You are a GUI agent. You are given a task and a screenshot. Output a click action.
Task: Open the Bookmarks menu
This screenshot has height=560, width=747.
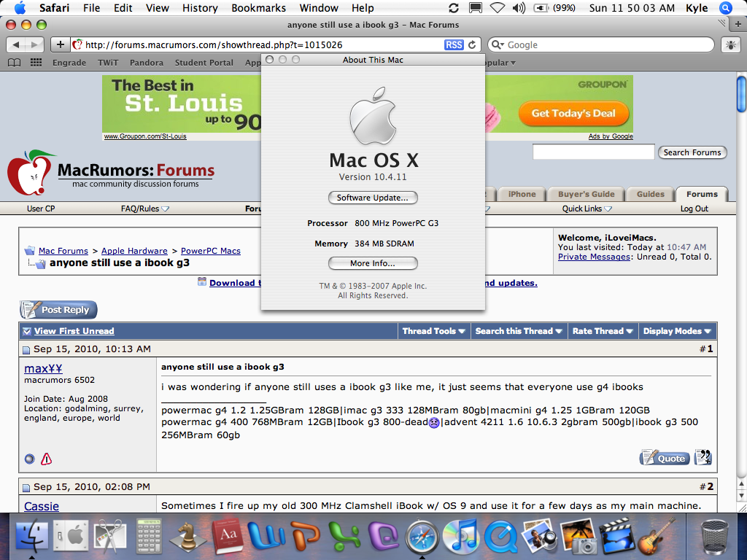coord(259,8)
